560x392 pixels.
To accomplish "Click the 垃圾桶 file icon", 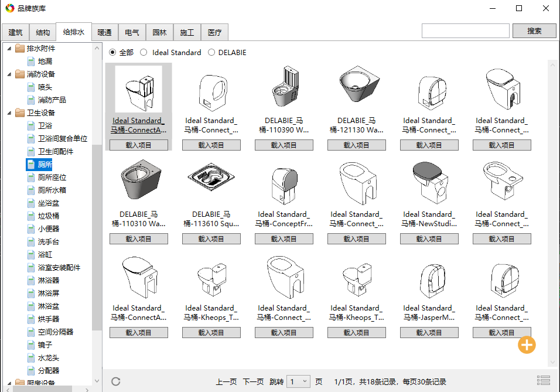I will click(x=31, y=216).
